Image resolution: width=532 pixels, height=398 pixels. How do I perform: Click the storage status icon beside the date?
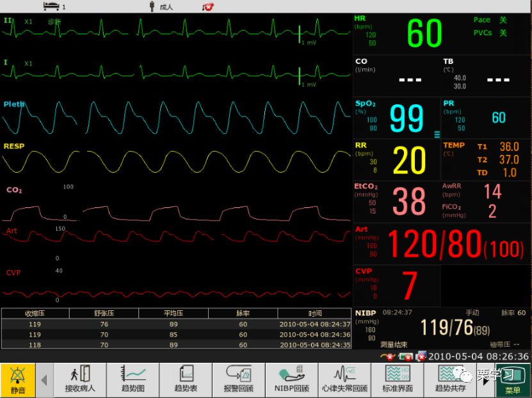tap(421, 356)
